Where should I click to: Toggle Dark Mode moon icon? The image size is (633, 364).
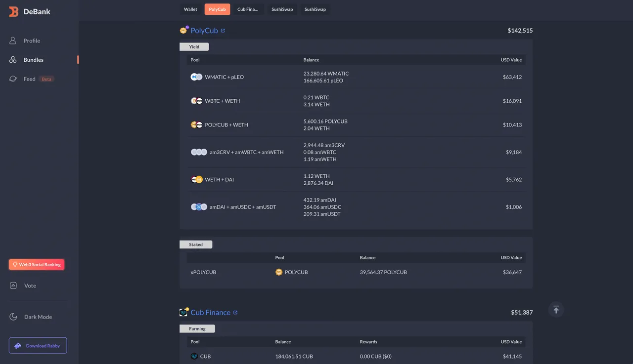click(14, 317)
